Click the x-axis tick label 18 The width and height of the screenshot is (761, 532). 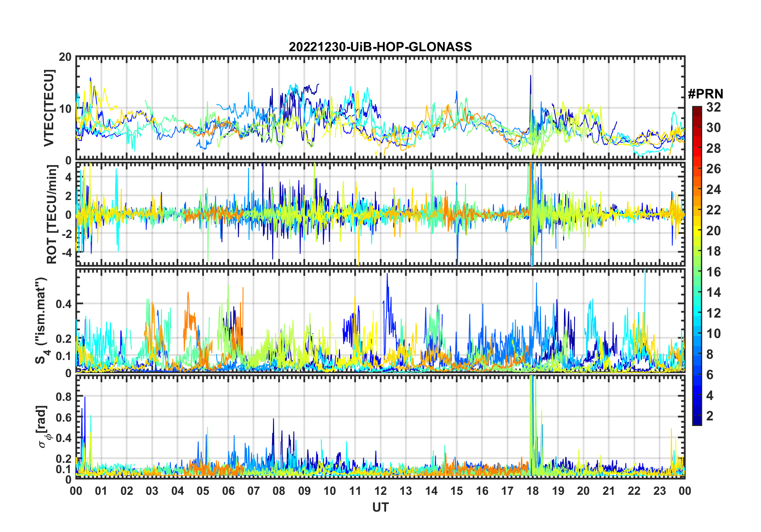coord(533,491)
